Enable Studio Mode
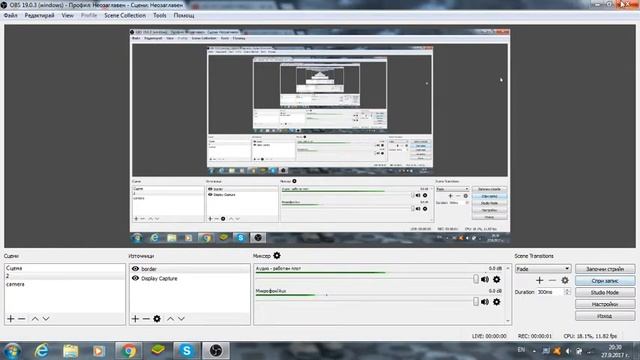Viewport: 640px width, 360px height. pos(605,293)
